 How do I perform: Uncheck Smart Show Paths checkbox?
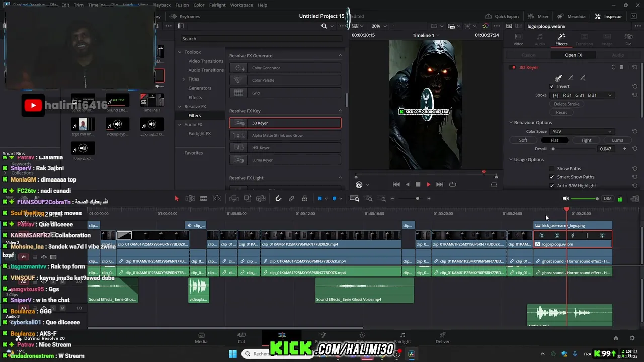(552, 177)
